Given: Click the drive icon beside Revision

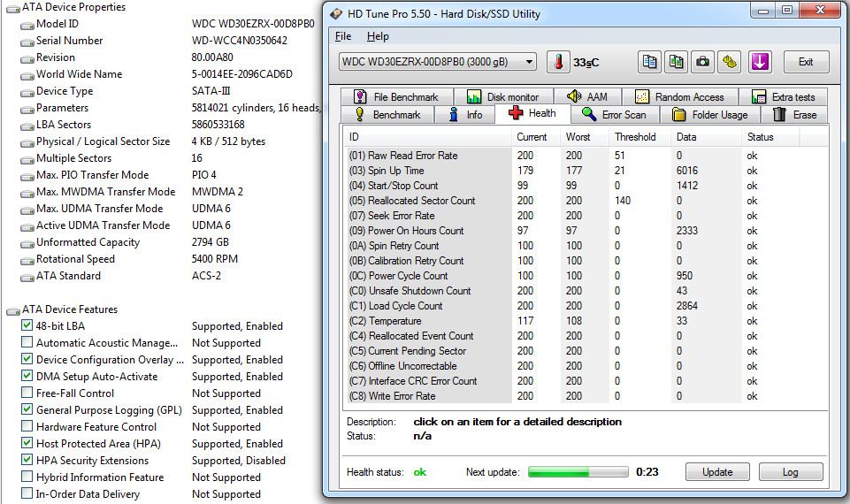Looking at the screenshot, I should [x=27, y=58].
